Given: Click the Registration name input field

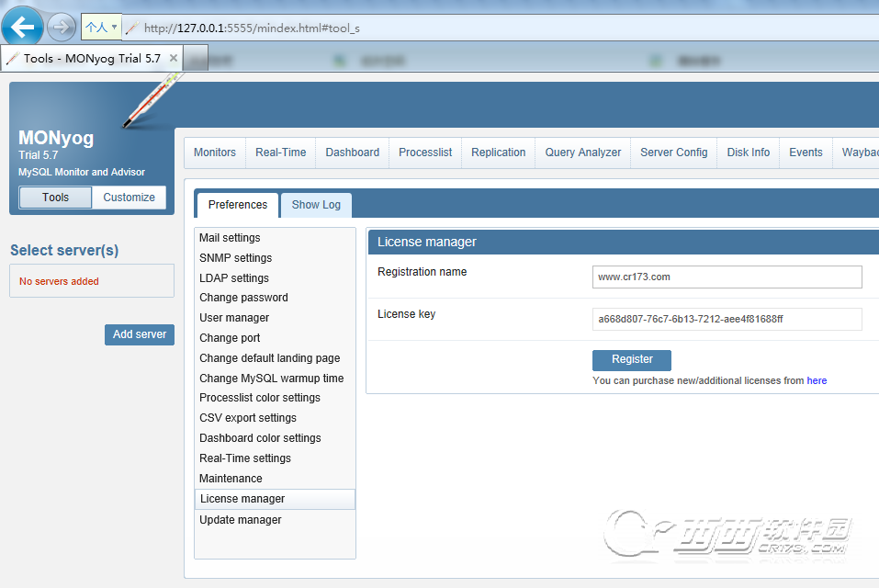Looking at the screenshot, I should pyautogui.click(x=727, y=277).
